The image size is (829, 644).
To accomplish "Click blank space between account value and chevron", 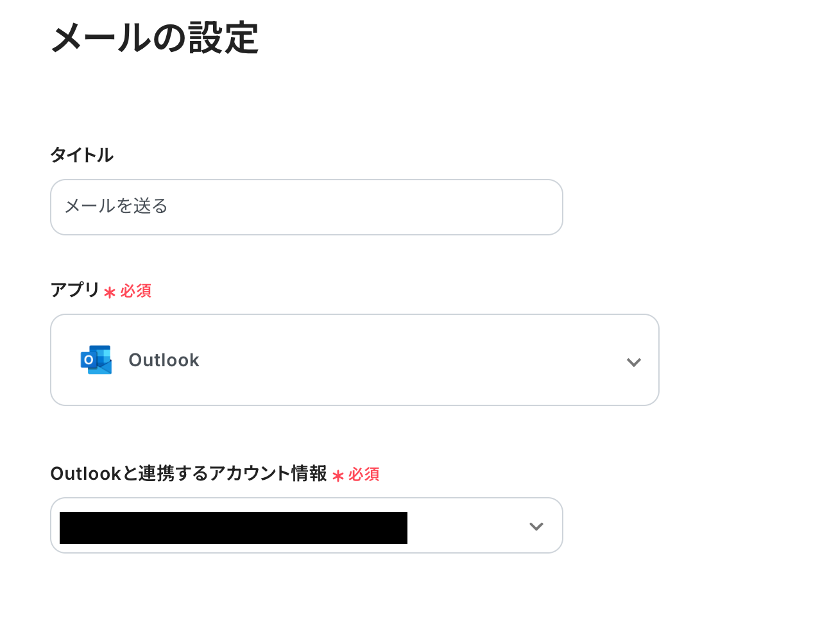I will pyautogui.click(x=465, y=526).
